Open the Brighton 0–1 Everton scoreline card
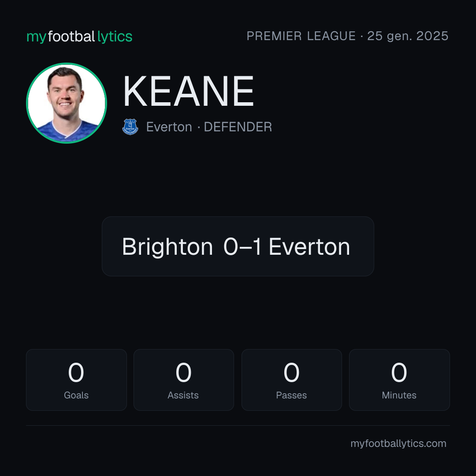The image size is (476, 476). (x=238, y=246)
